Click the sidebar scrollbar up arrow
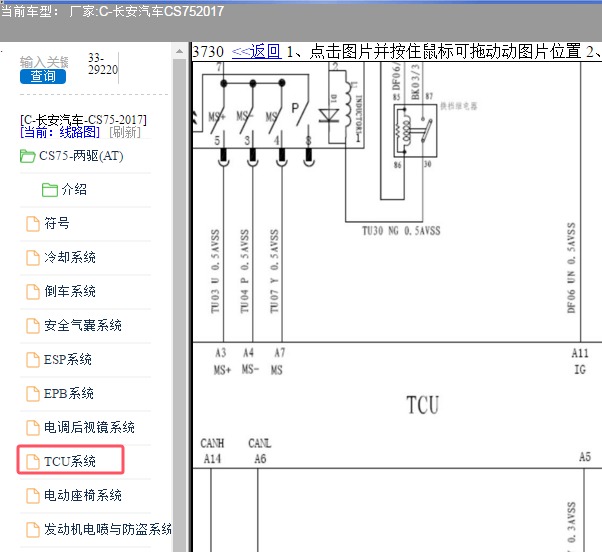The image size is (602, 552). pyautogui.click(x=179, y=51)
